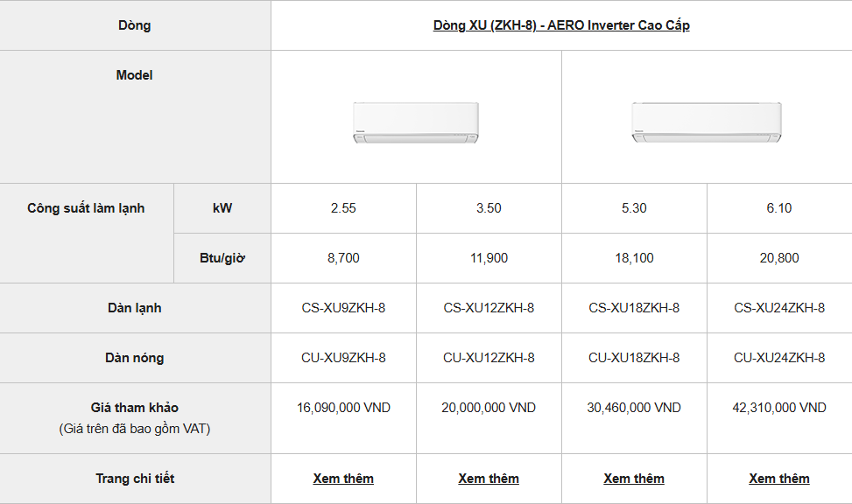Select the CS-XU9ZKH-8 indoor unit cell
The height and width of the screenshot is (504, 852).
343,308
